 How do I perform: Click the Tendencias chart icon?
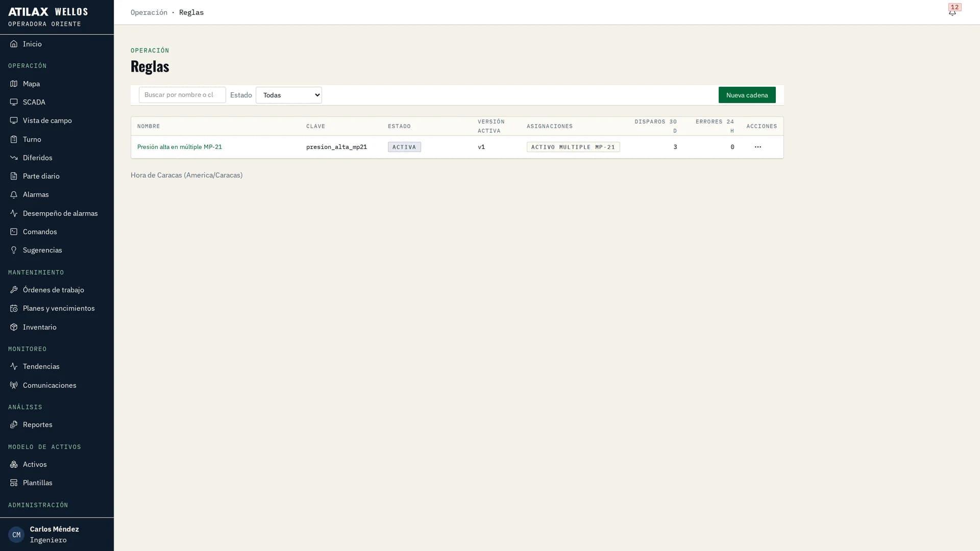14,366
